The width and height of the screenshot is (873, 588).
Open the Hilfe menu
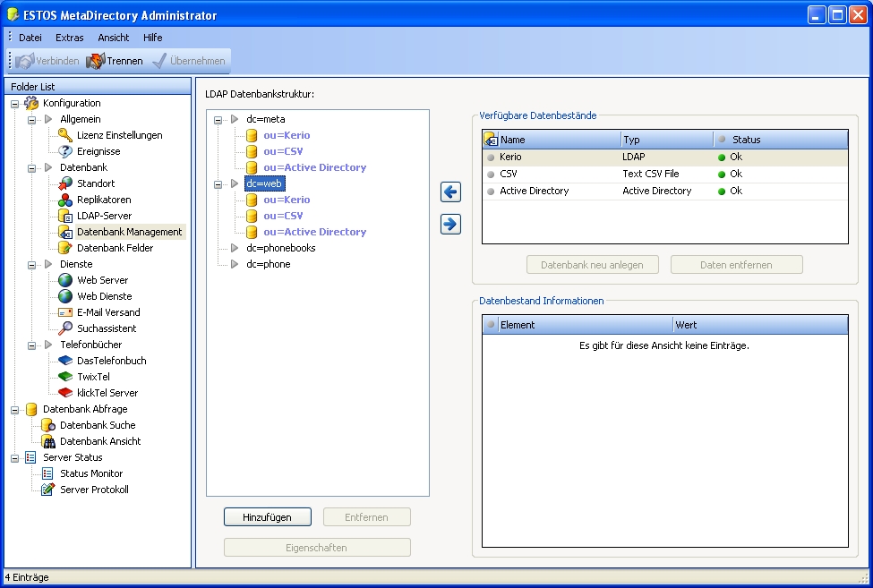pyautogui.click(x=152, y=38)
